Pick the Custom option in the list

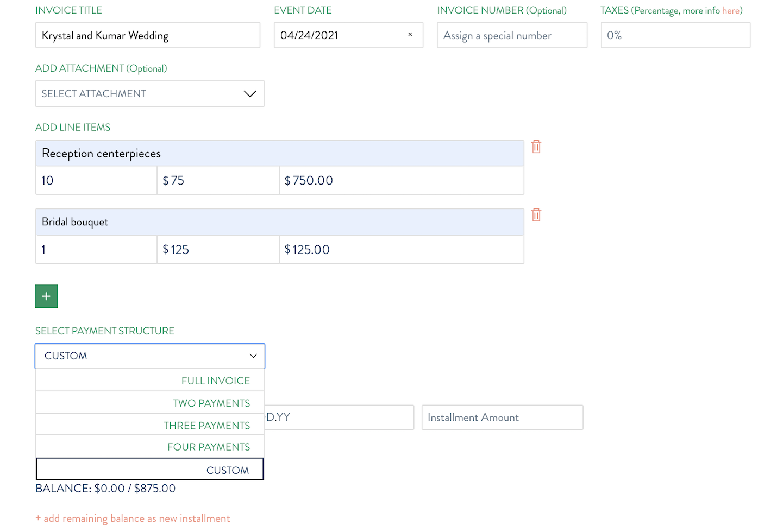[150, 469]
